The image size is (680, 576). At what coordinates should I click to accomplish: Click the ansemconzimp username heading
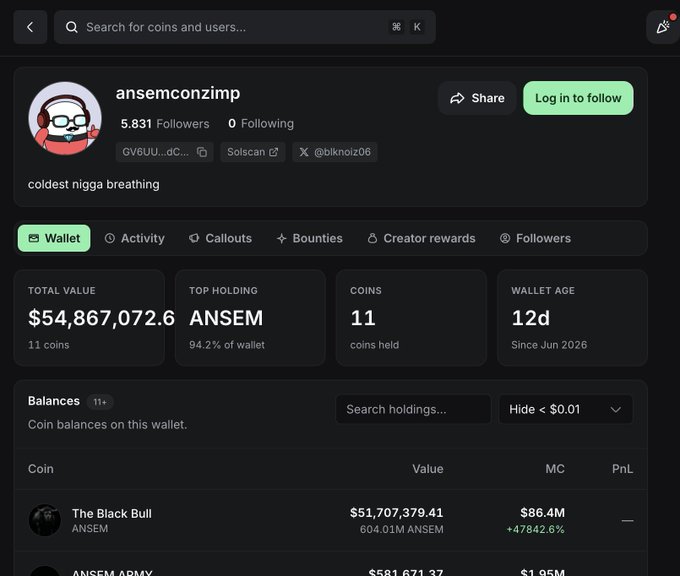coord(178,93)
